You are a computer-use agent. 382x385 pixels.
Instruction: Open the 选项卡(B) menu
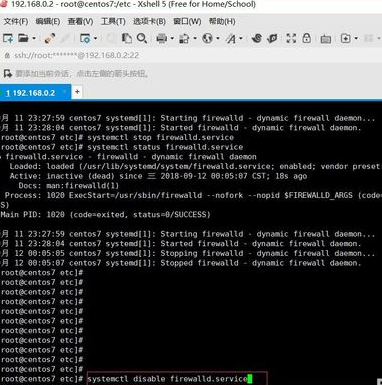149,22
